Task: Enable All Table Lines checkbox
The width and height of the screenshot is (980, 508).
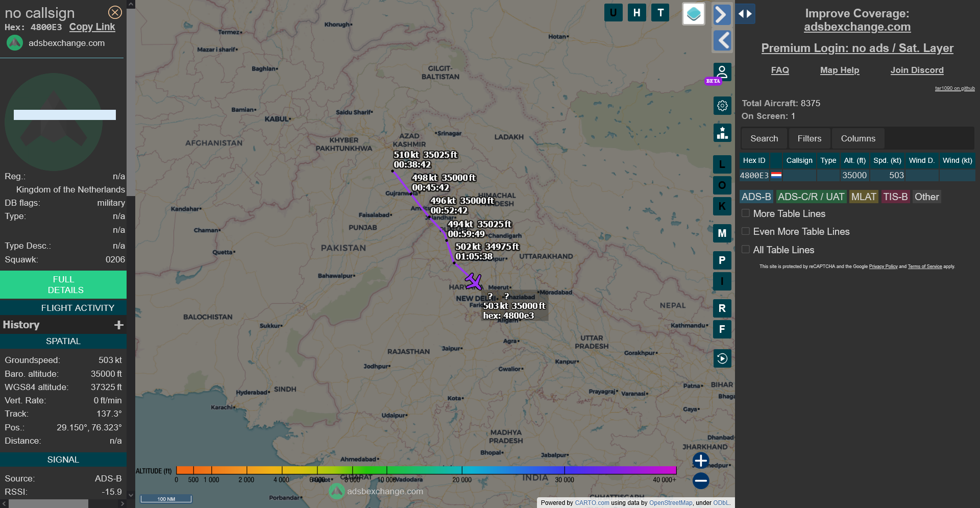Action: pyautogui.click(x=746, y=249)
